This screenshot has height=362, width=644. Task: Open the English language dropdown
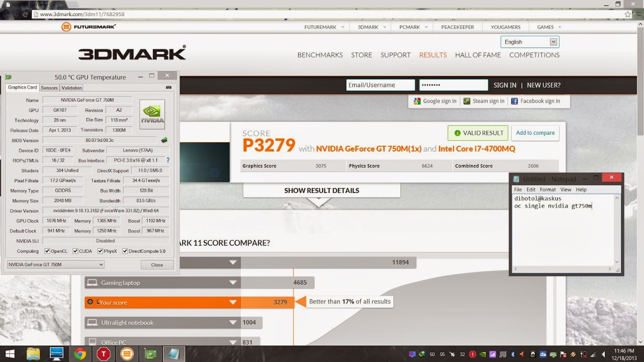pyautogui.click(x=530, y=42)
